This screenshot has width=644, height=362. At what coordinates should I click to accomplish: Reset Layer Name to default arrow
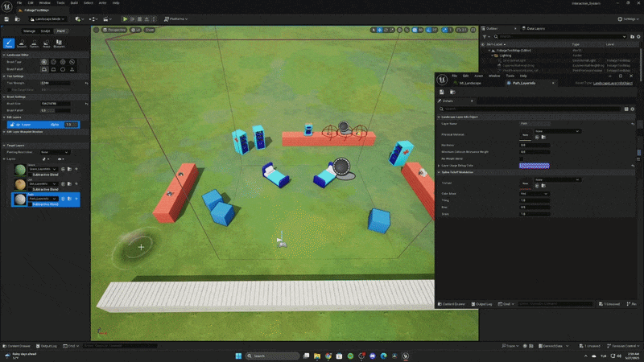[633, 124]
